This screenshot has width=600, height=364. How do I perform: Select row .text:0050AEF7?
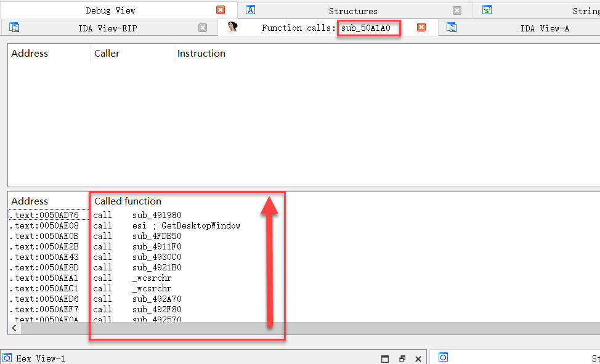pyautogui.click(x=44, y=309)
